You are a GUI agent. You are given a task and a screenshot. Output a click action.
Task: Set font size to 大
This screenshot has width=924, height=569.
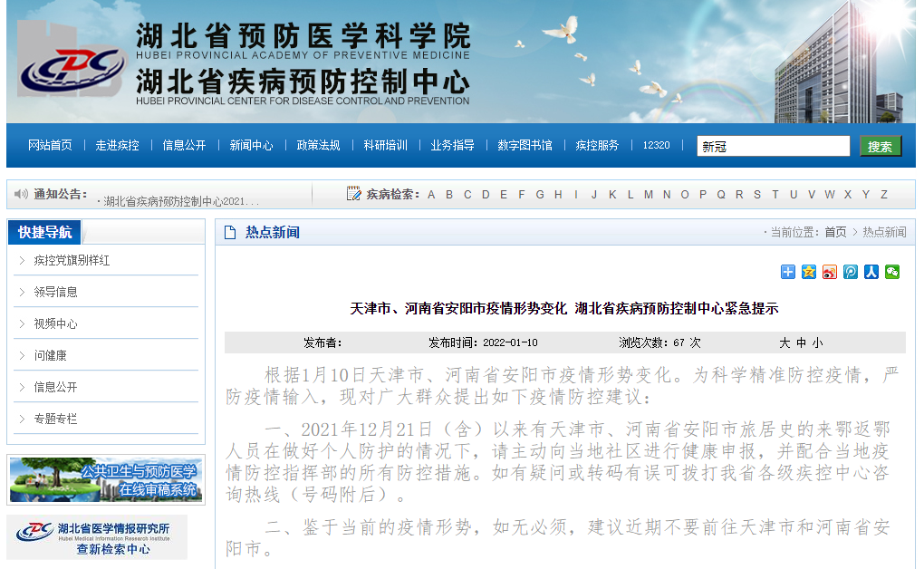click(784, 343)
